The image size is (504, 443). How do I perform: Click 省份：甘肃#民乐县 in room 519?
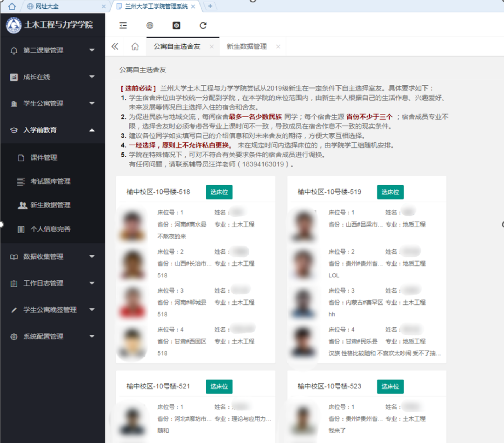(353, 341)
